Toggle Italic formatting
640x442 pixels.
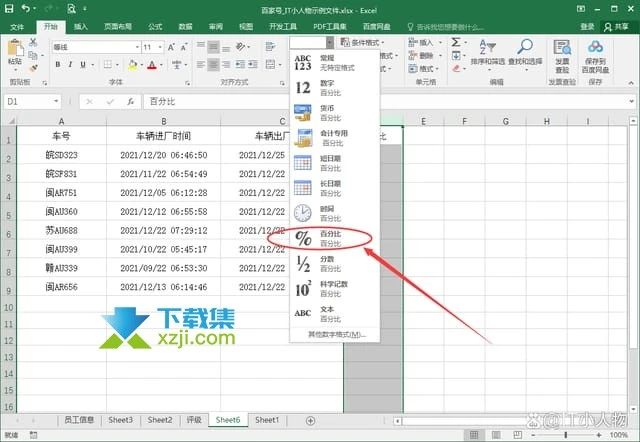pos(70,64)
